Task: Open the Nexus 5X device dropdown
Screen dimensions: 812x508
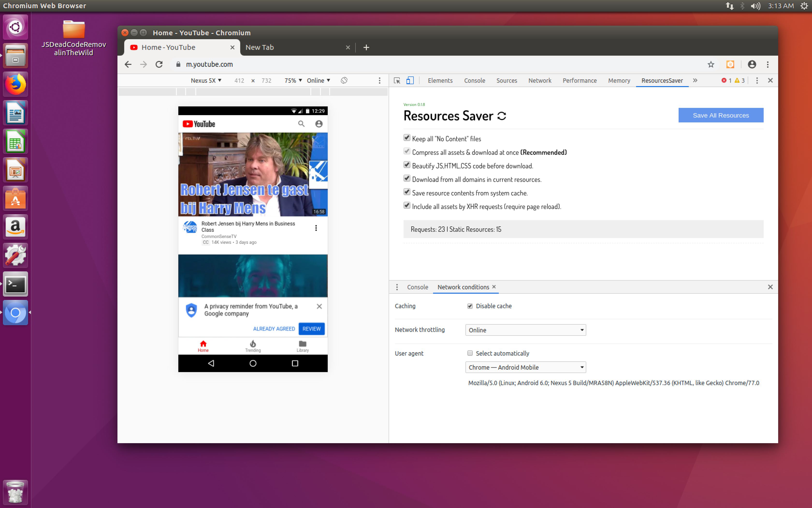Action: (x=206, y=81)
